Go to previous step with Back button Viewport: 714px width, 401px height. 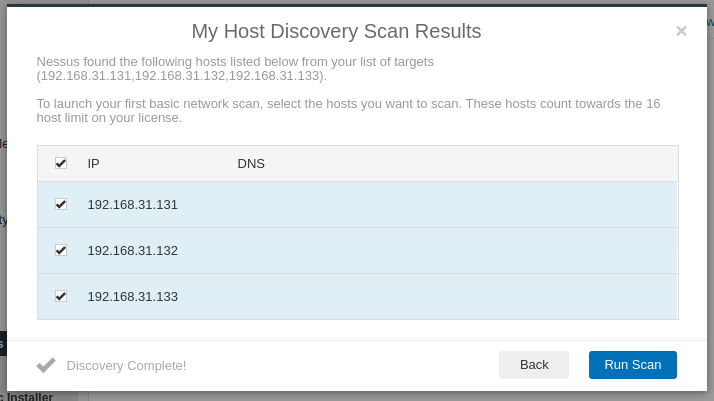click(x=534, y=365)
